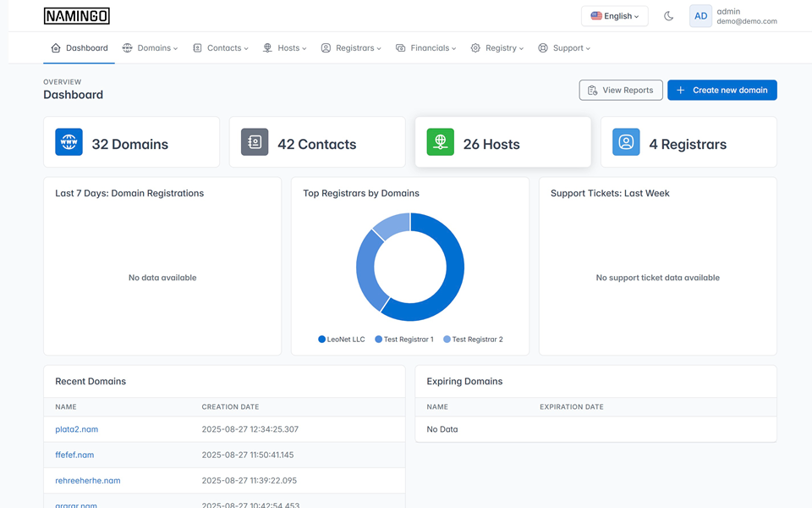Click the clipboard icon in View Reports

pyautogui.click(x=592, y=91)
